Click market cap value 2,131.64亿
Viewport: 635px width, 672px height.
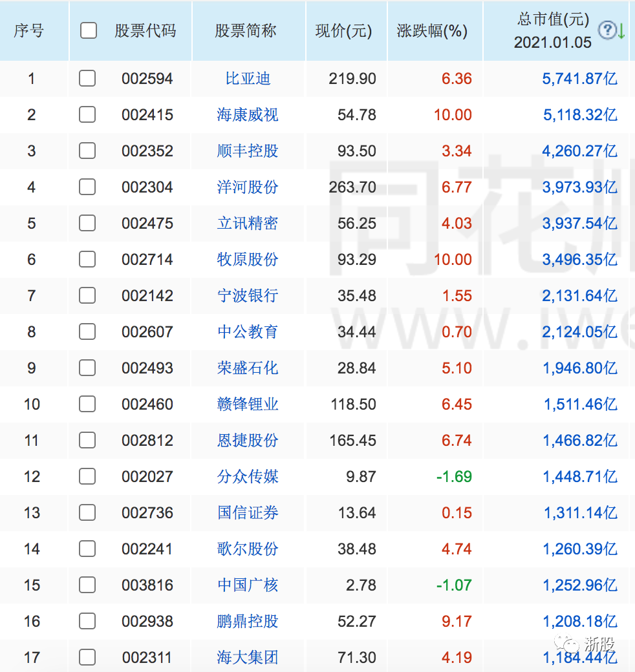[x=579, y=295]
